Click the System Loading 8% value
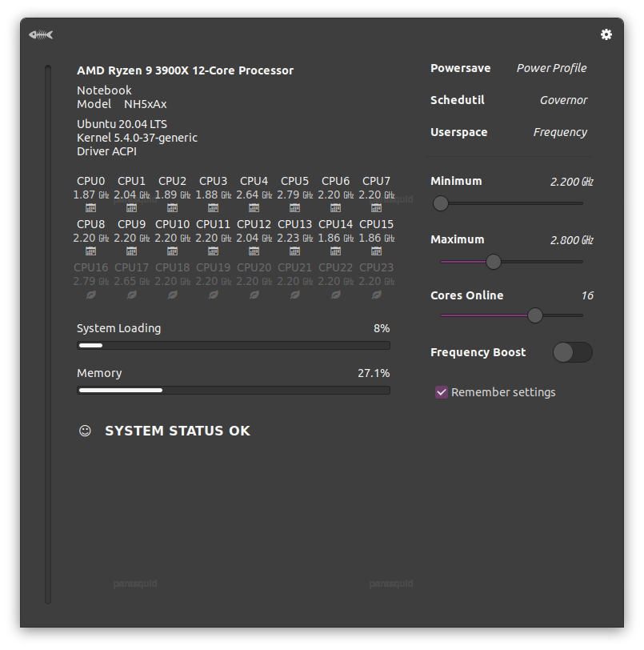The width and height of the screenshot is (644, 650). pyautogui.click(x=382, y=328)
